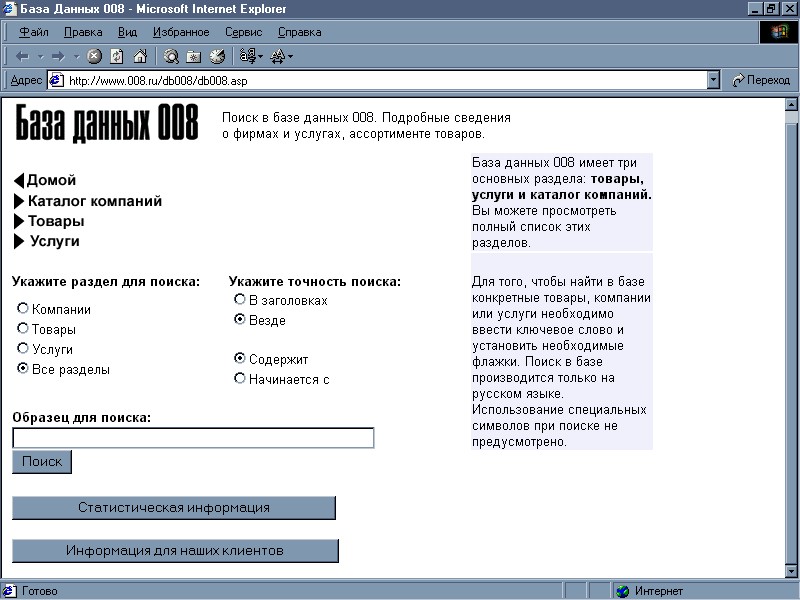Open History using the clock icon

click(217, 56)
